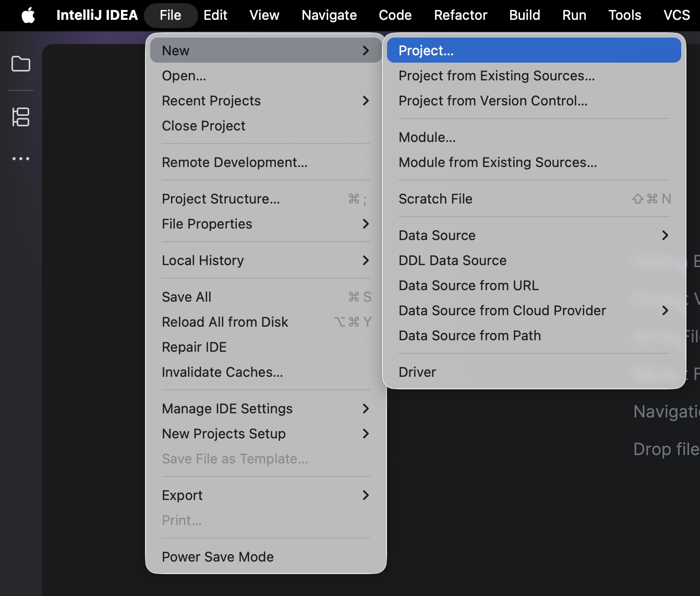This screenshot has height=596, width=700.
Task: Toggle Power Save Mode
Action: pyautogui.click(x=218, y=557)
